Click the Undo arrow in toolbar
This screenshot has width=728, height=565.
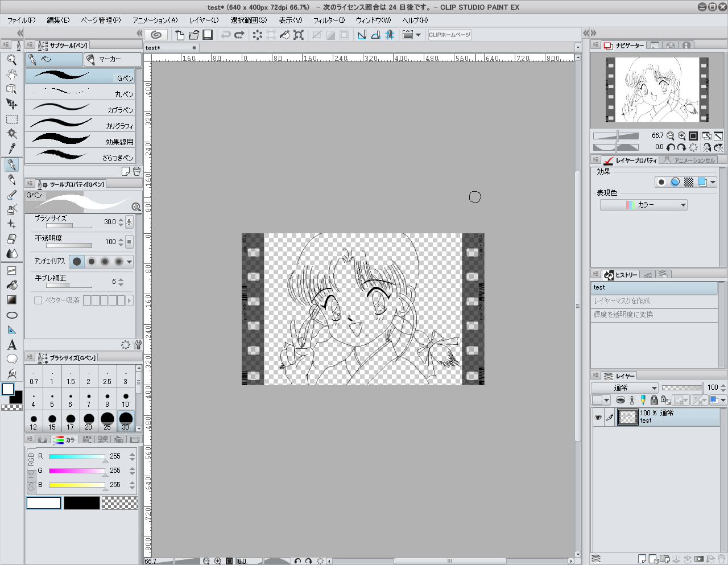[226, 35]
